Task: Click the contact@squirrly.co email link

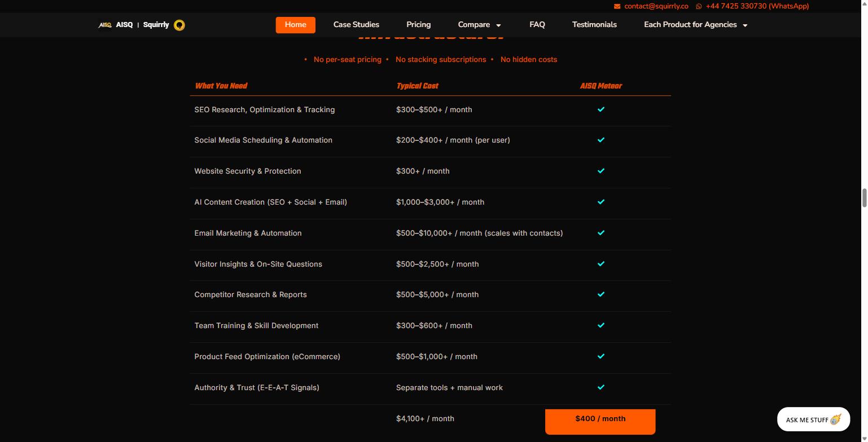Action: point(656,6)
